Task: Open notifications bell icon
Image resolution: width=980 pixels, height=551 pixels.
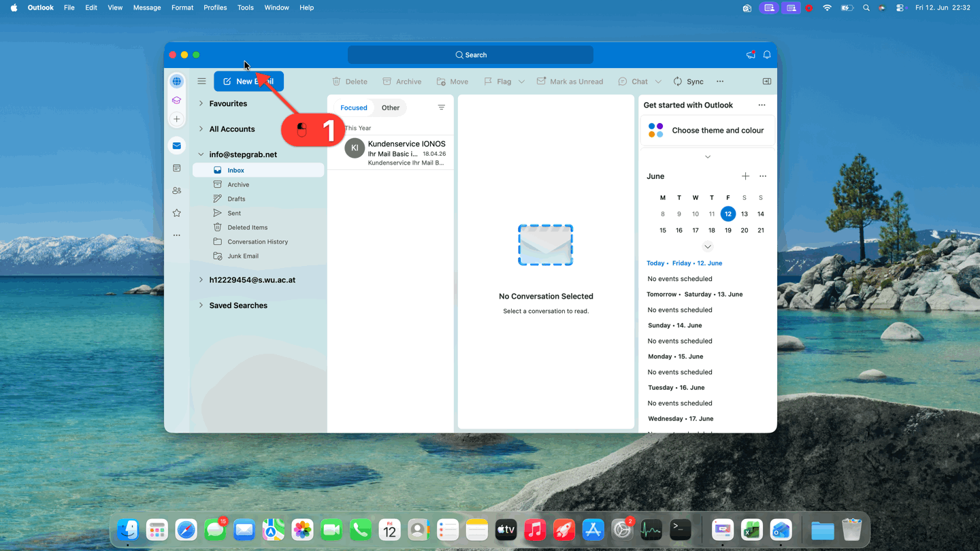Action: (767, 54)
